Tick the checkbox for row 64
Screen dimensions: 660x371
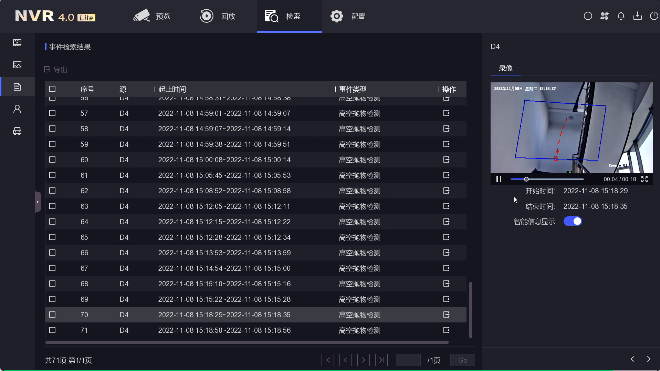[x=52, y=222]
